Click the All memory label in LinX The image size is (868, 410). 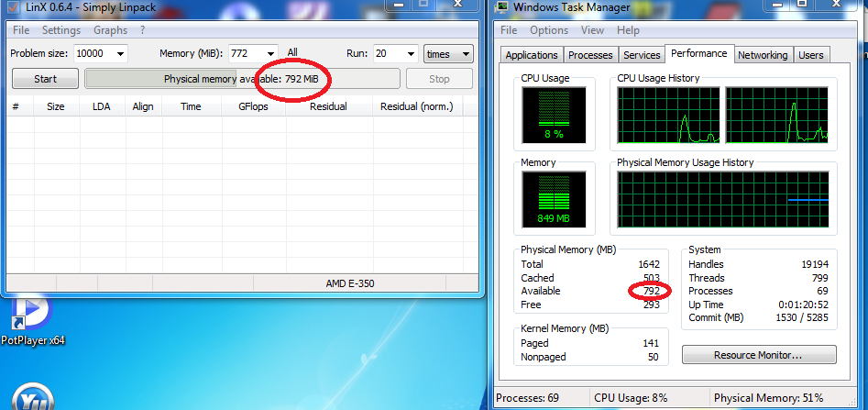(x=292, y=52)
